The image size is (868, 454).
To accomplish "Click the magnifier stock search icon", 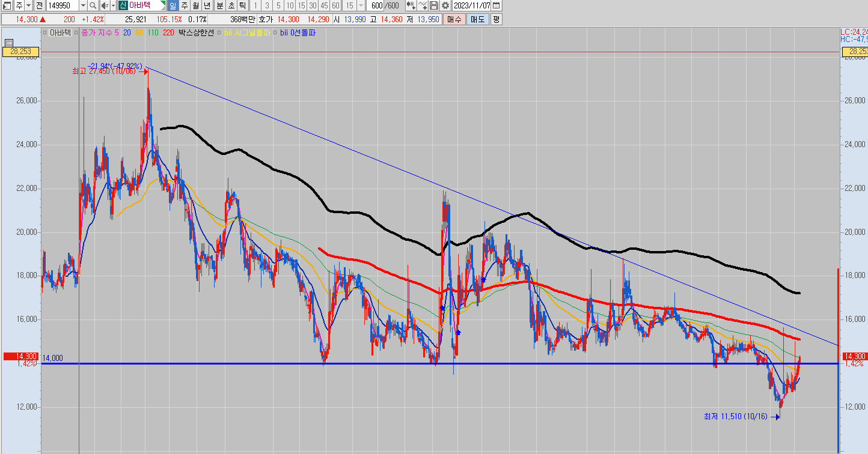I will coord(93,5).
